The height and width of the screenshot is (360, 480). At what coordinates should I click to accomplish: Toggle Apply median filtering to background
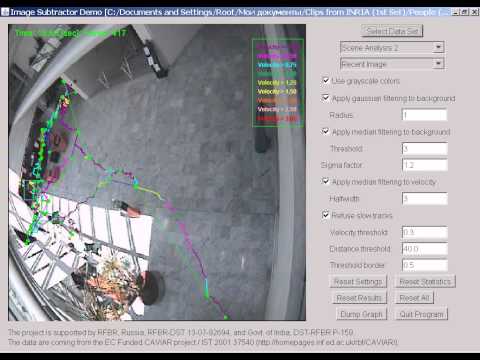(x=325, y=131)
